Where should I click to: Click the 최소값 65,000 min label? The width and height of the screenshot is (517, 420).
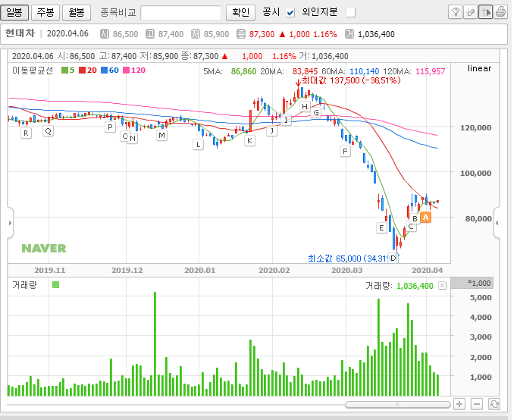(348, 258)
